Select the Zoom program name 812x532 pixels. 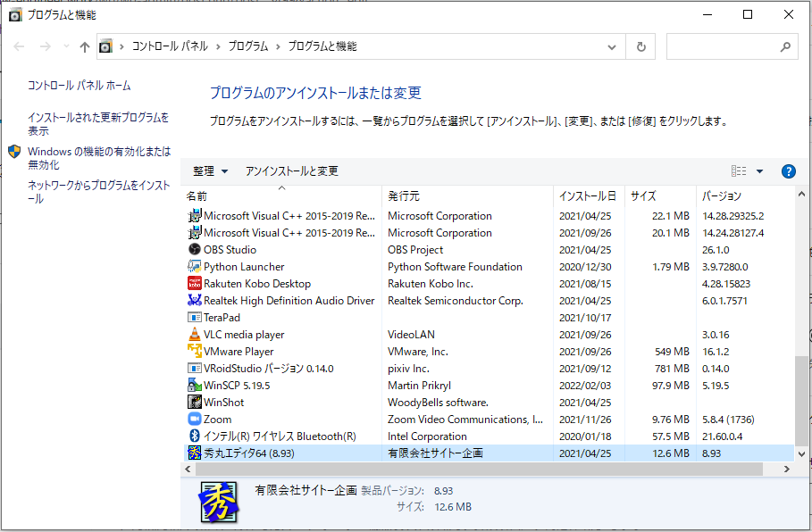(x=217, y=420)
